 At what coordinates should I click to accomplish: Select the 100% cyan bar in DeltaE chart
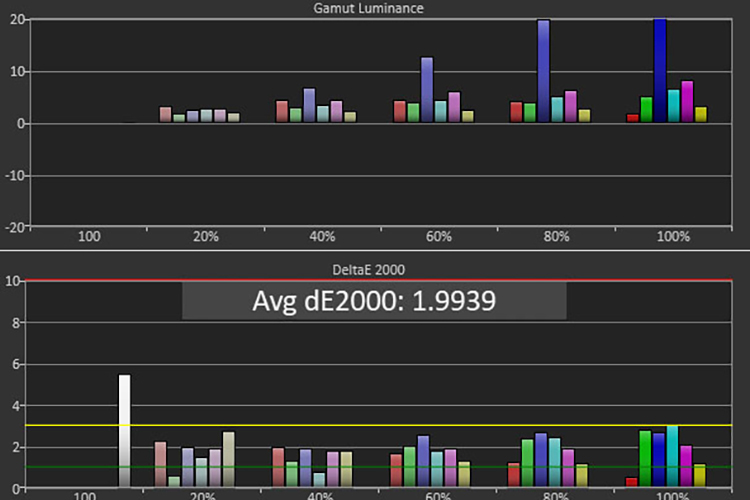(673, 455)
